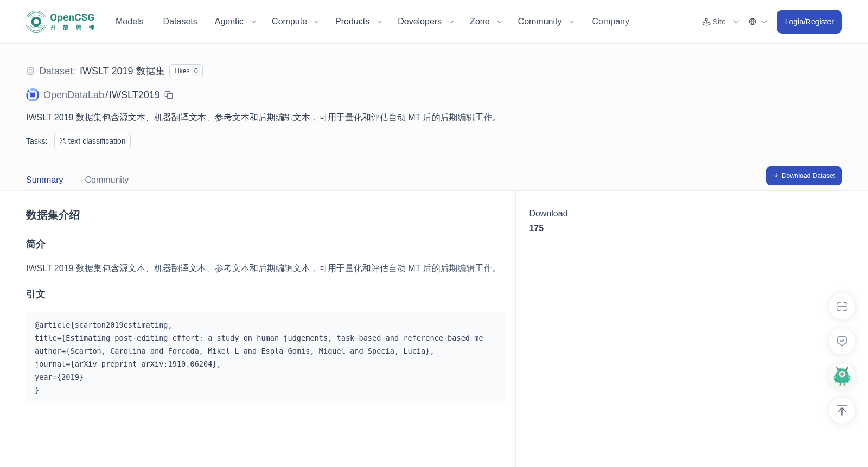Screen dimensions: 868x467
Task: Click the download count 175
Action: click(x=537, y=228)
